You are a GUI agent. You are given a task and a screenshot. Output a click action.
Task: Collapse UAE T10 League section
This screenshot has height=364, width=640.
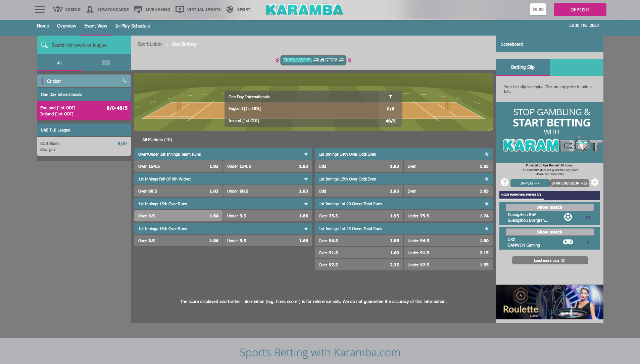pos(84,130)
